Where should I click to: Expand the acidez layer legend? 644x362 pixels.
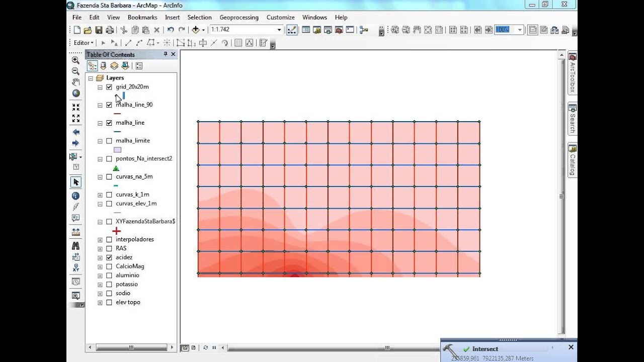pos(100,257)
